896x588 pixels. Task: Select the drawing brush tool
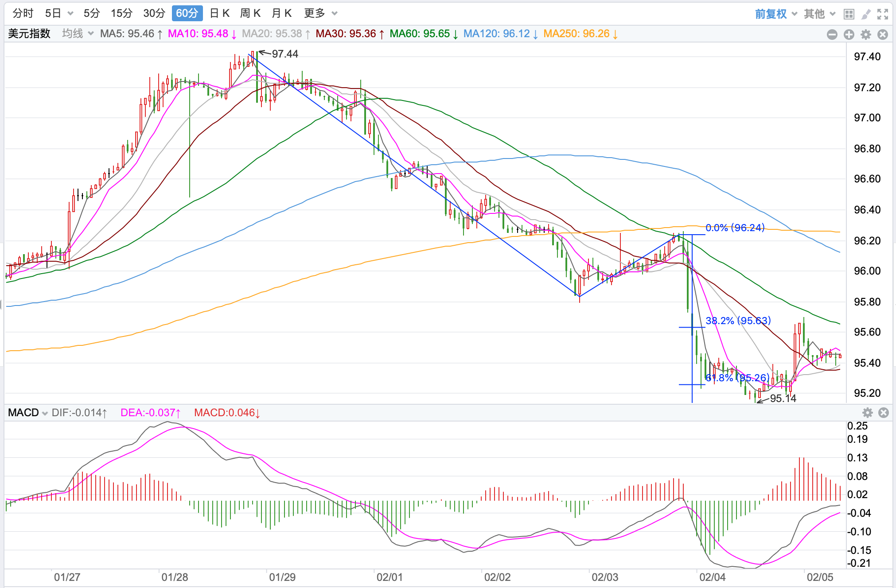(x=866, y=14)
